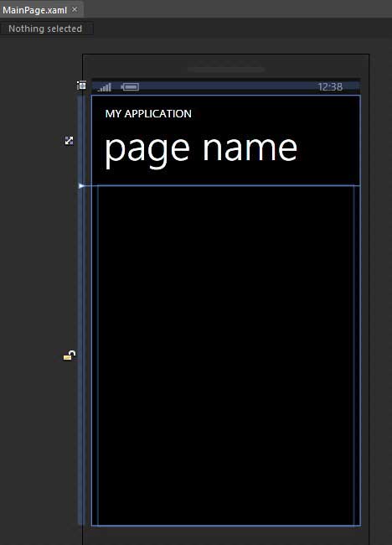Click the grid layout mode icon at top-left of designer
This screenshot has width=392, height=545.
pyautogui.click(x=81, y=86)
